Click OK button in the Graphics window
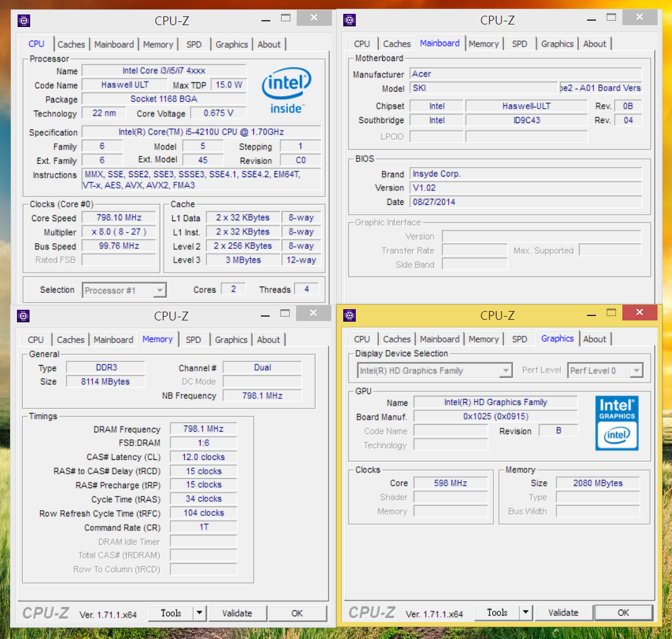The height and width of the screenshot is (639, 672). 623,613
